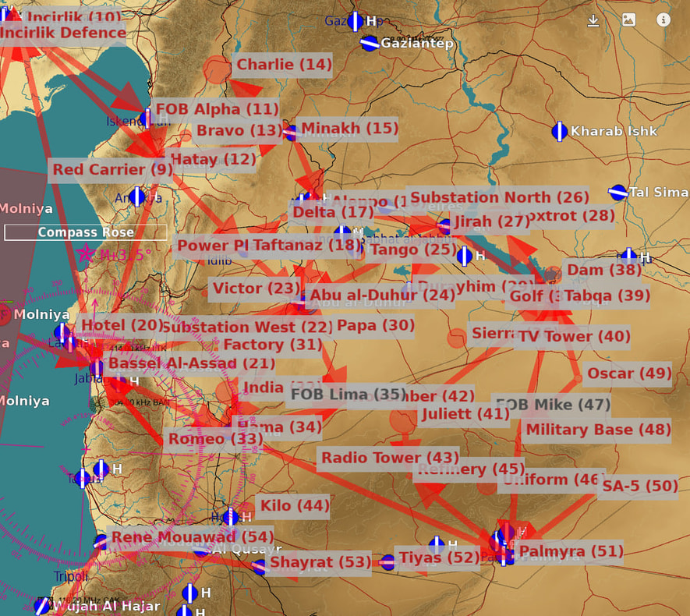This screenshot has width=690, height=616.
Task: Select the Tiyas airfield marker
Action: 388,561
